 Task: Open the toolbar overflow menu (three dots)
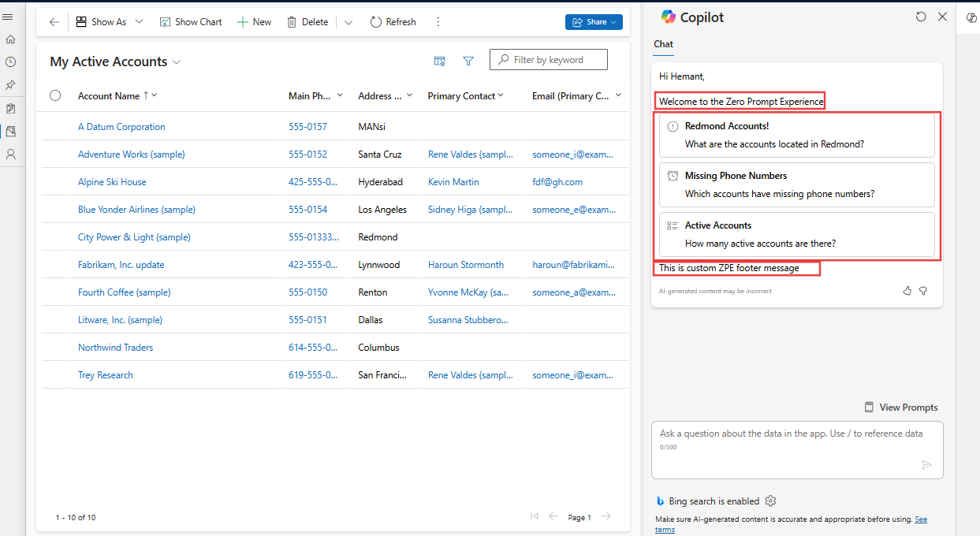point(438,21)
